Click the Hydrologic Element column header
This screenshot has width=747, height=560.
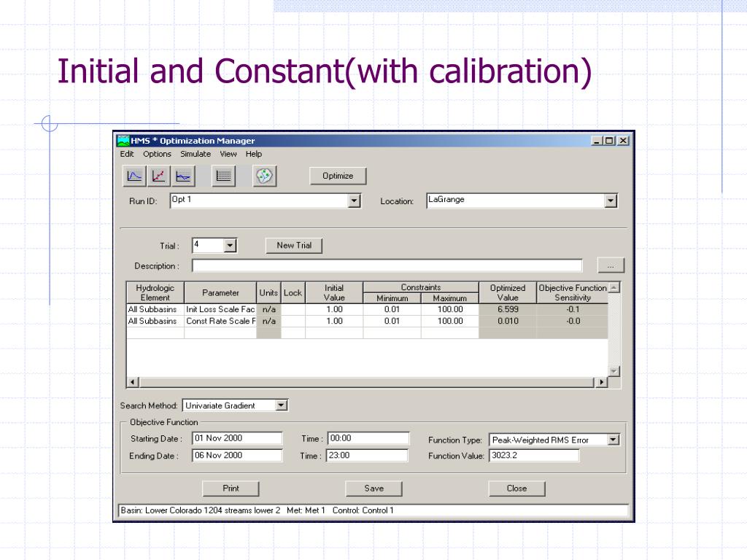pyautogui.click(x=155, y=293)
